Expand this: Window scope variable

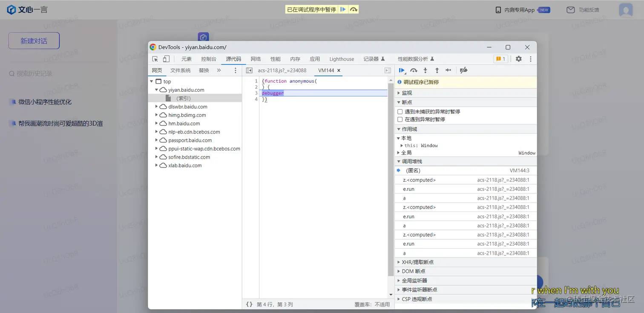[402, 145]
